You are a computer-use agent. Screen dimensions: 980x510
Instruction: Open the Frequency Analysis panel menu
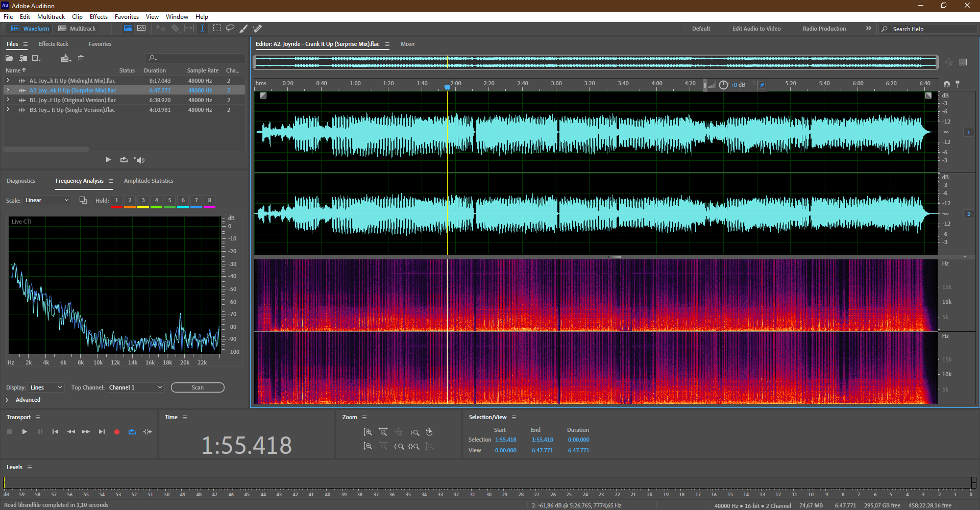(x=111, y=181)
